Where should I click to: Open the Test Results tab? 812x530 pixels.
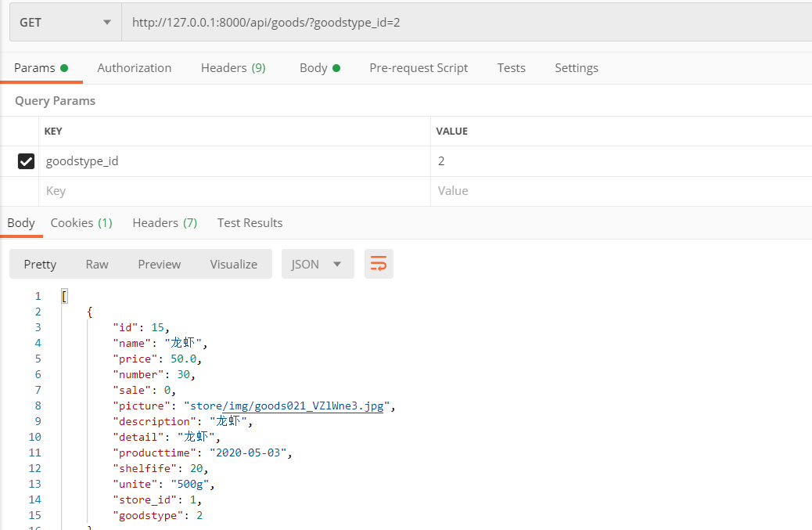(250, 223)
